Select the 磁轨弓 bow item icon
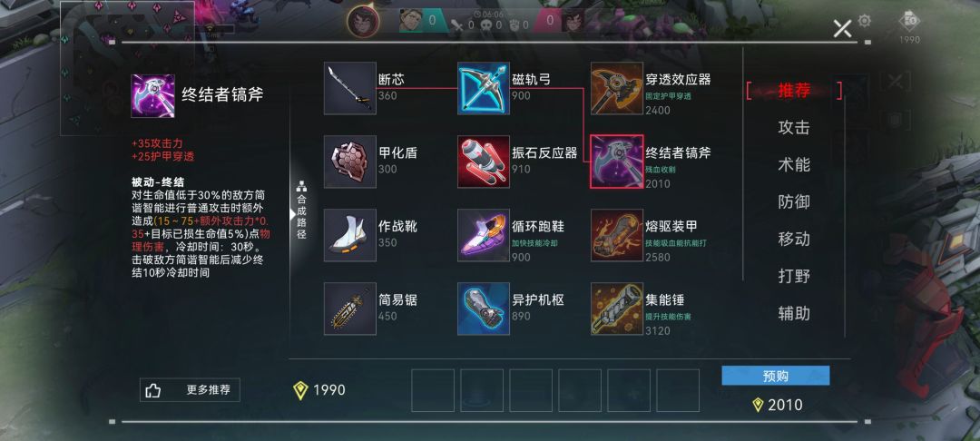The width and height of the screenshot is (980, 441). click(483, 88)
